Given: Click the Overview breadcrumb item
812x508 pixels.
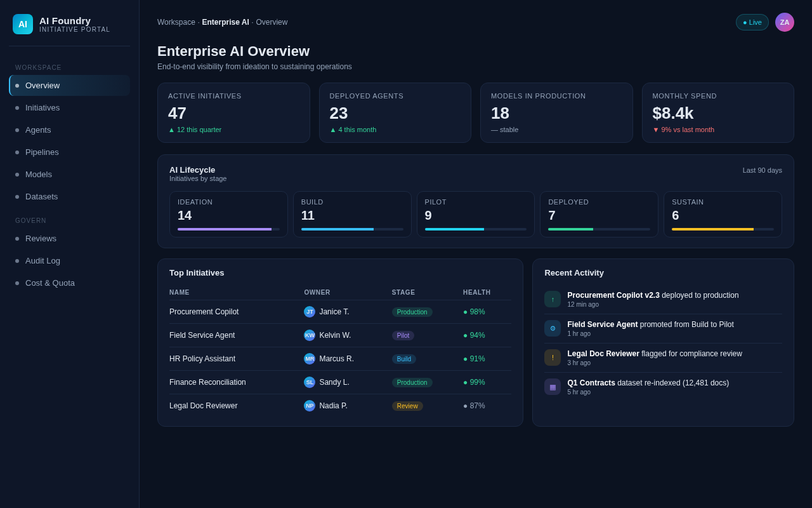Looking at the screenshot, I should 272,22.
